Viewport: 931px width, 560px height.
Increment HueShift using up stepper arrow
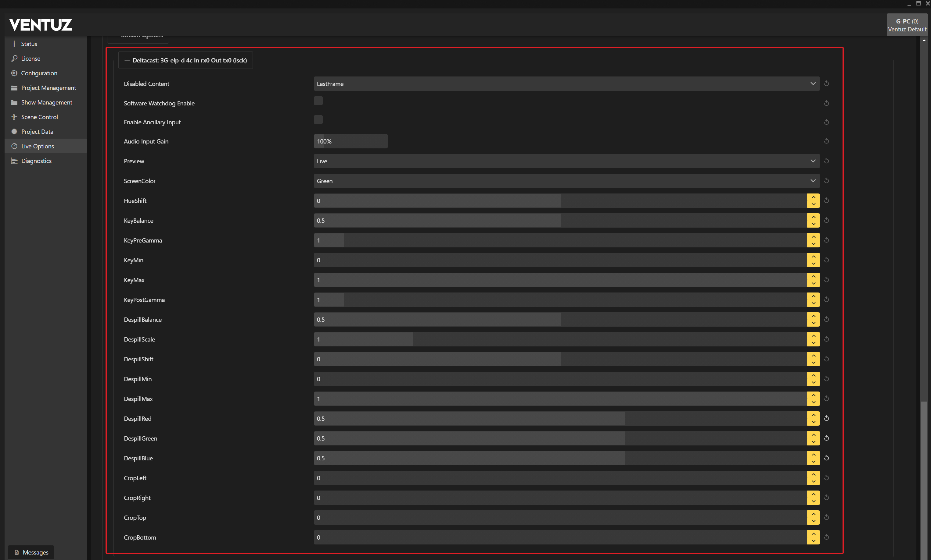pyautogui.click(x=813, y=197)
